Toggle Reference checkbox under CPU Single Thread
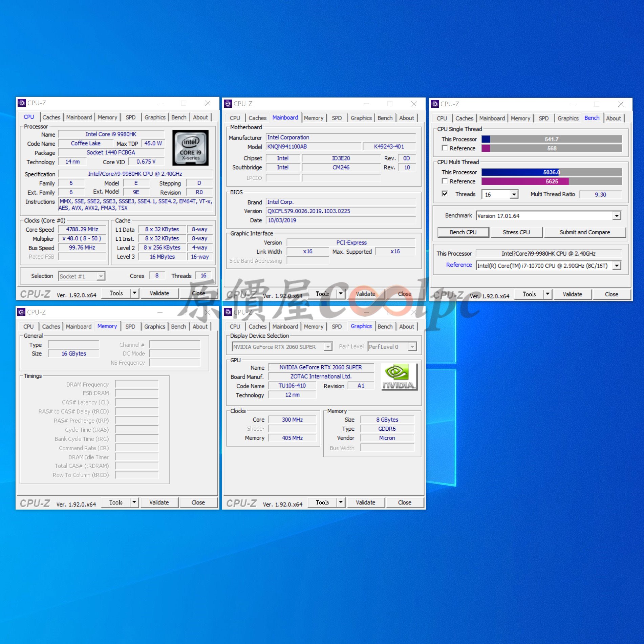This screenshot has height=644, width=644. [445, 148]
